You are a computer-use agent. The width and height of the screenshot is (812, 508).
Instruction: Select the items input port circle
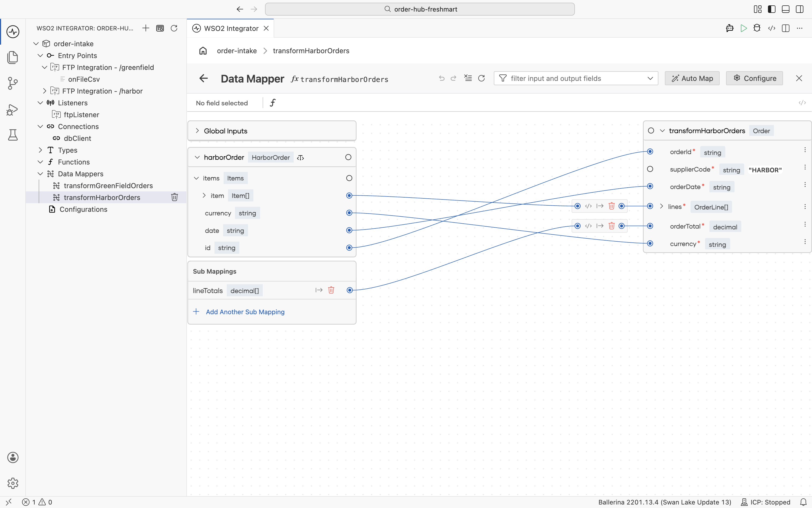click(349, 178)
